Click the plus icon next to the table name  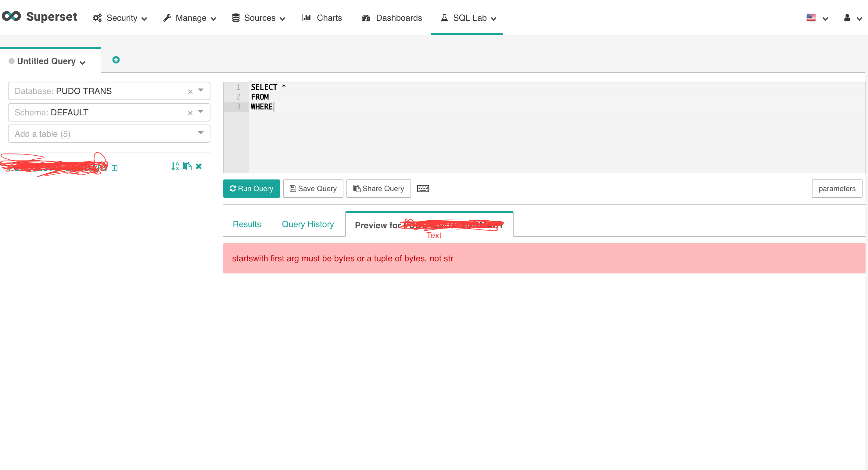(x=115, y=168)
